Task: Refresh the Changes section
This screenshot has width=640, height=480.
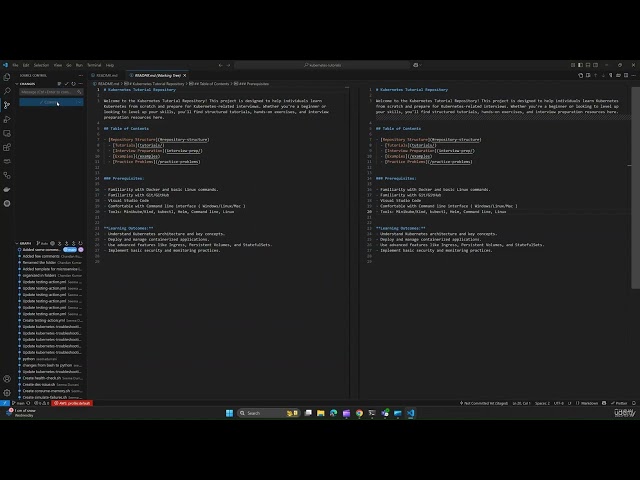Action: coord(73,84)
